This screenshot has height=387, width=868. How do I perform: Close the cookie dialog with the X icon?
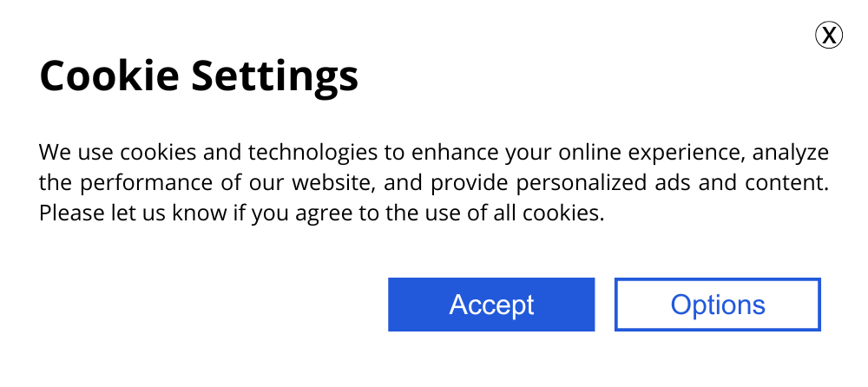829,35
